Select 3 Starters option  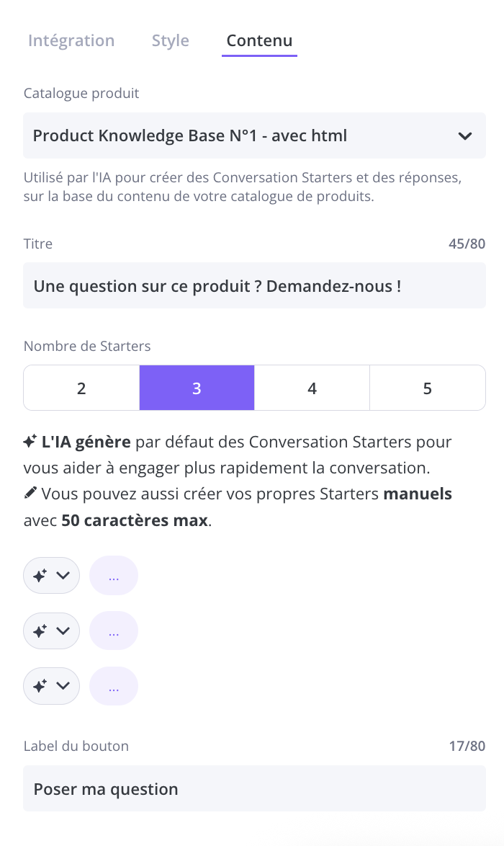(x=197, y=388)
